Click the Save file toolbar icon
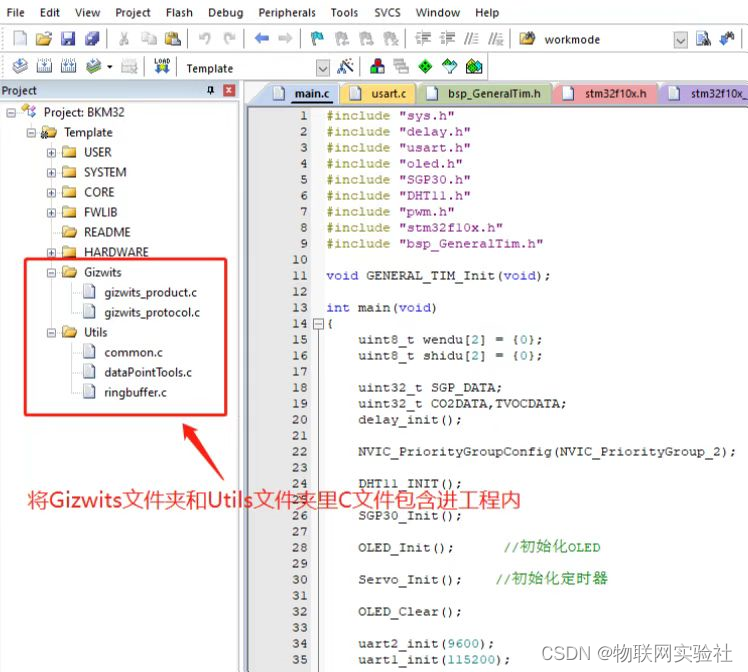The width and height of the screenshot is (748, 672). coord(68,39)
